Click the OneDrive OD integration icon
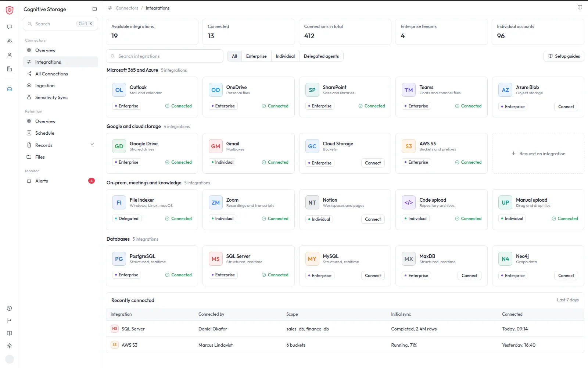The image size is (588, 368). pyautogui.click(x=216, y=90)
